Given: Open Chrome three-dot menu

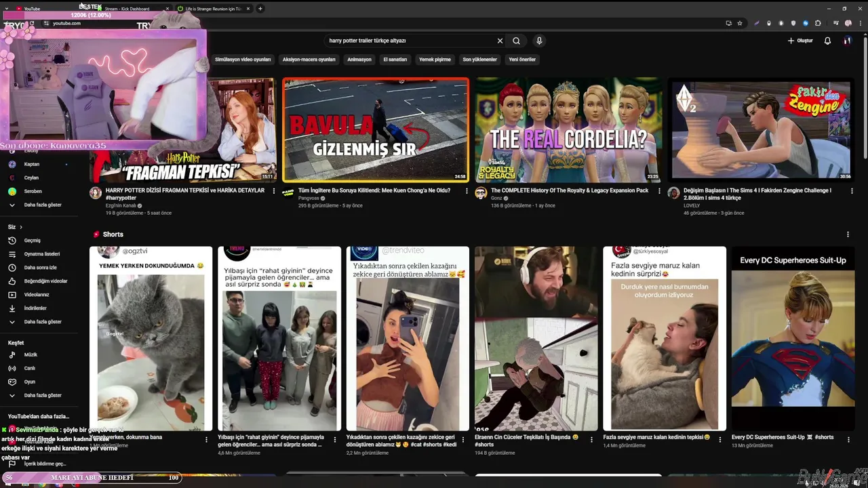Looking at the screenshot, I should (x=859, y=23).
